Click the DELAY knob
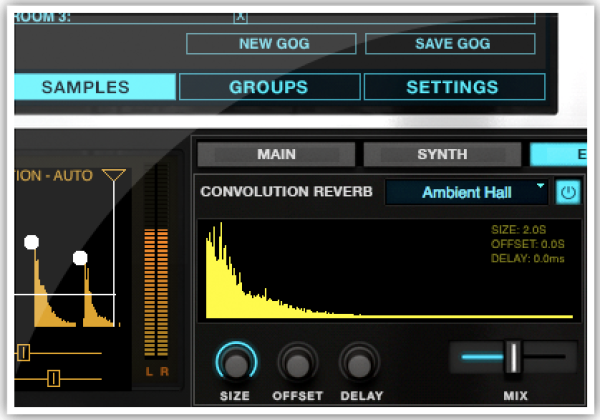The height and width of the screenshot is (420, 600). tap(359, 363)
